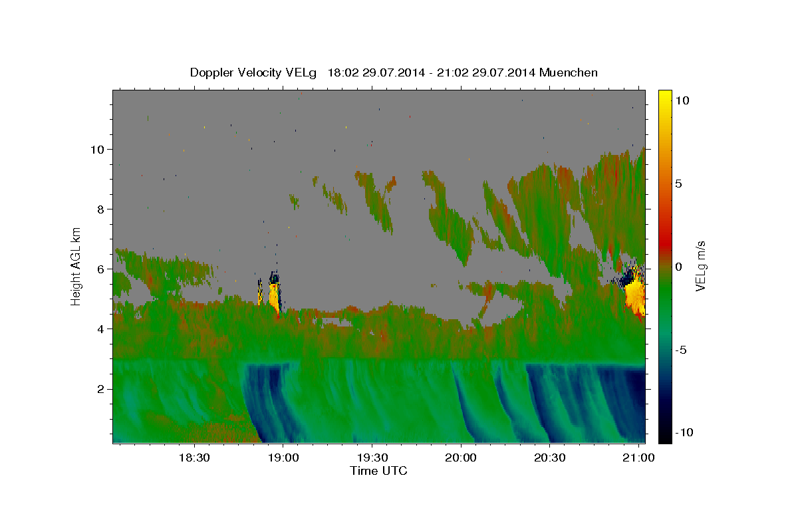798x532 pixels.
Task: Click the height axis label '8'
Action: (102, 209)
